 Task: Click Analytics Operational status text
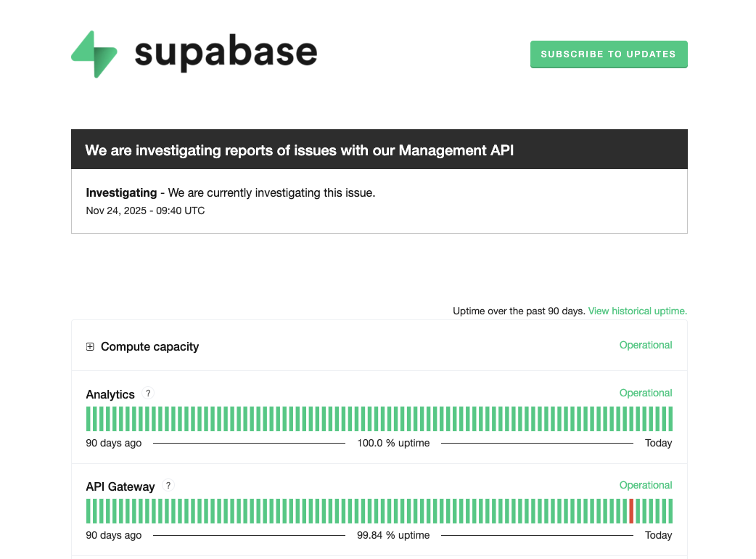(x=646, y=393)
